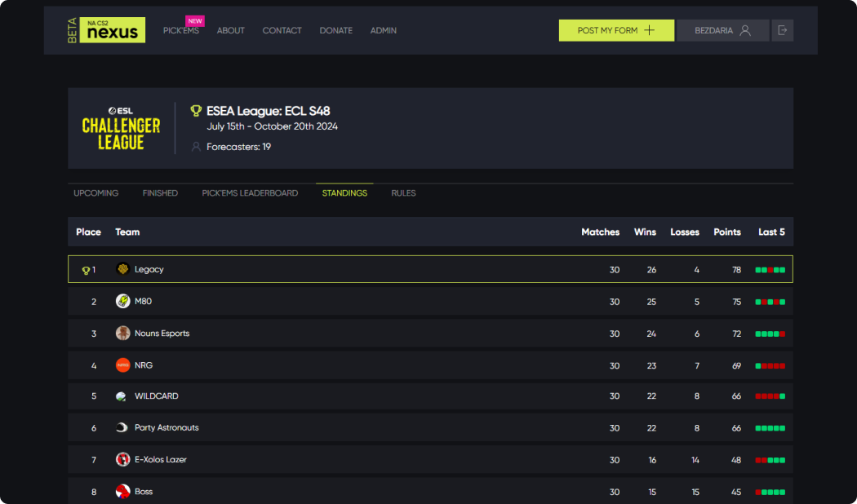Click the Last 5 form indicator for Nouns Esports
The image size is (857, 504).
[x=770, y=334]
